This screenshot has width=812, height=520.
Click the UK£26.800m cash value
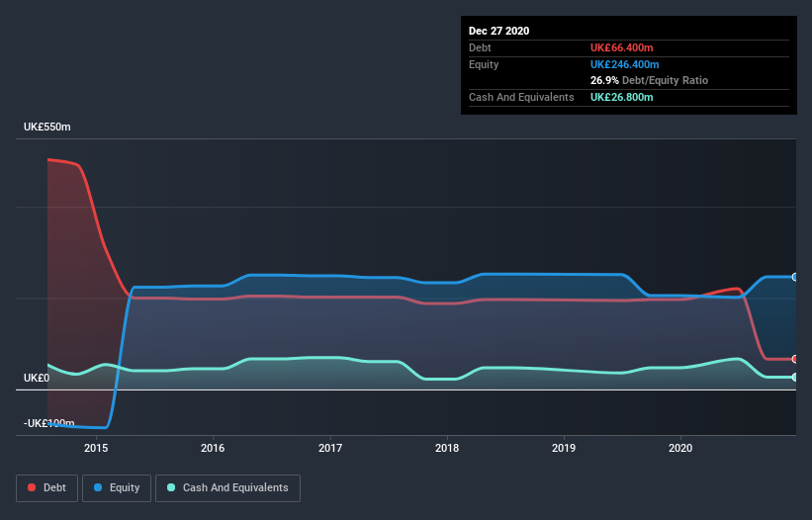click(x=621, y=97)
